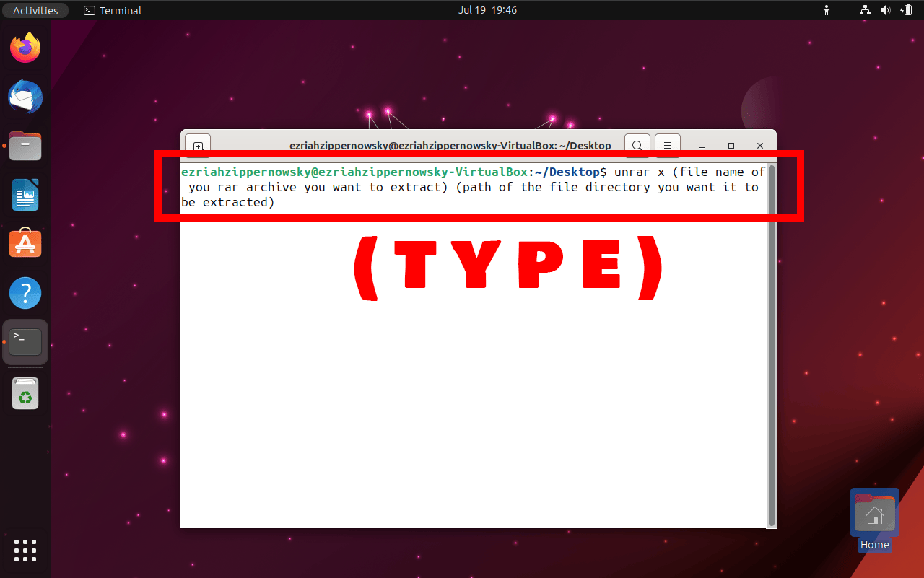924x578 pixels.
Task: Open the Trash from the dock
Action: (25, 393)
